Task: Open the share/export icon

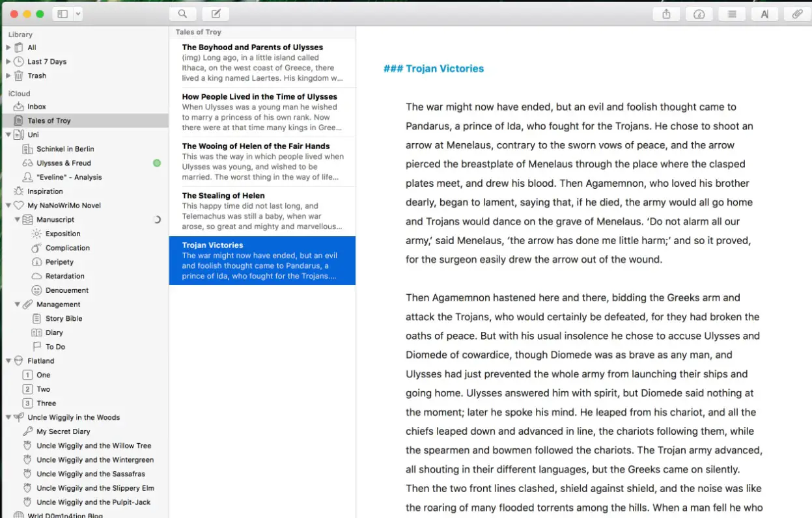Action: (666, 14)
